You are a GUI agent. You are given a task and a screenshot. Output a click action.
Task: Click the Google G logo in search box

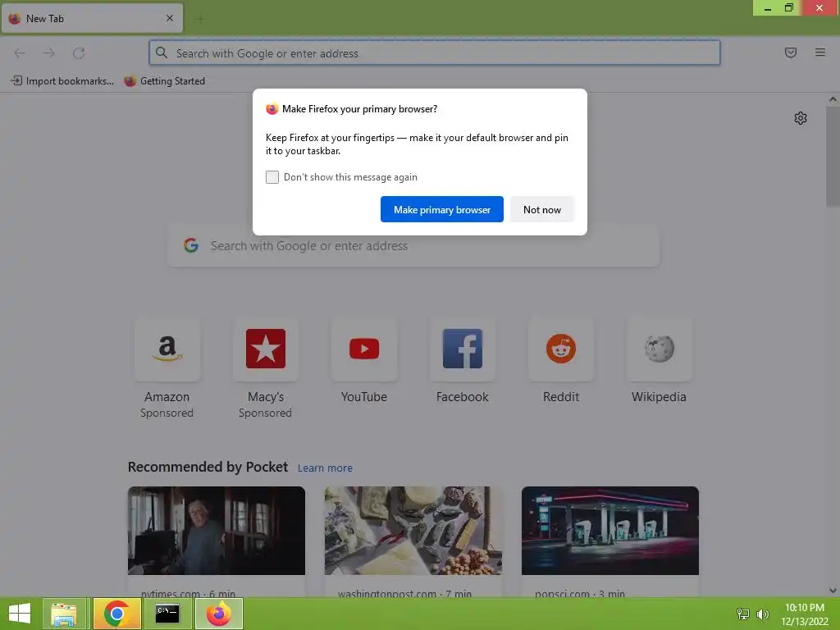point(191,246)
